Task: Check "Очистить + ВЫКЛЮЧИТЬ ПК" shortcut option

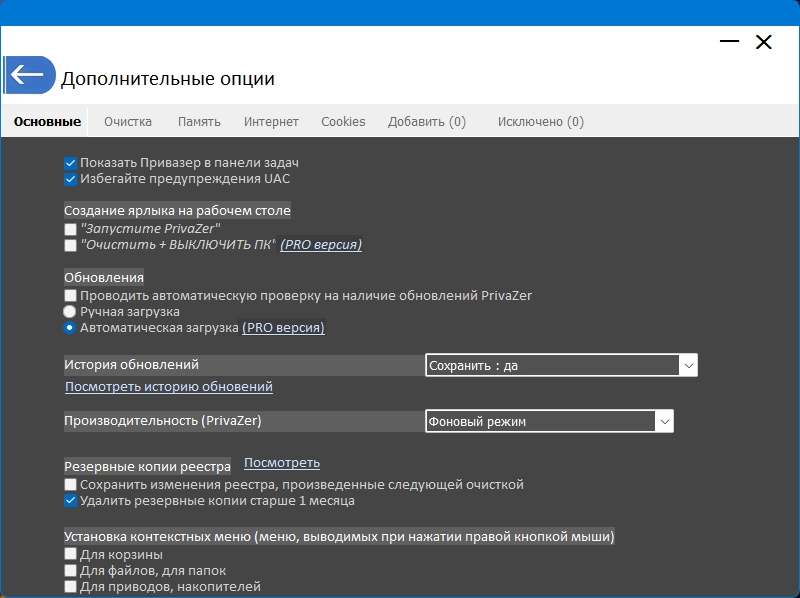Action: pyautogui.click(x=70, y=245)
